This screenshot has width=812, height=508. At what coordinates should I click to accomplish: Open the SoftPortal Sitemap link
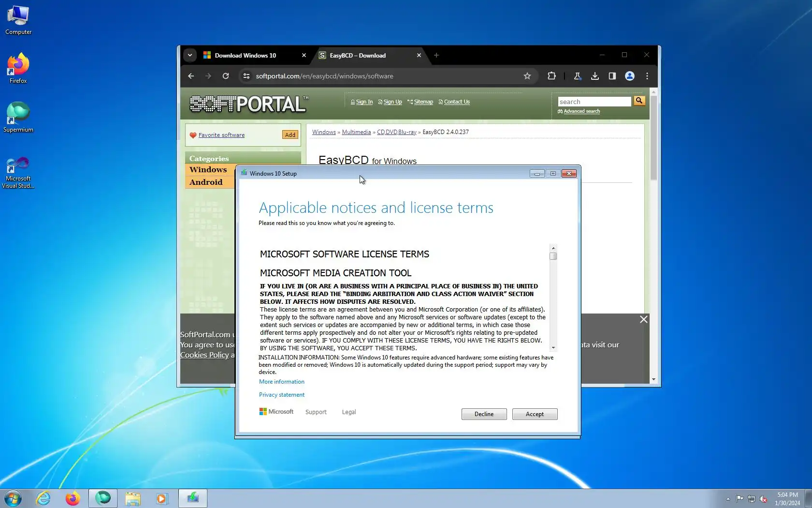(x=423, y=102)
